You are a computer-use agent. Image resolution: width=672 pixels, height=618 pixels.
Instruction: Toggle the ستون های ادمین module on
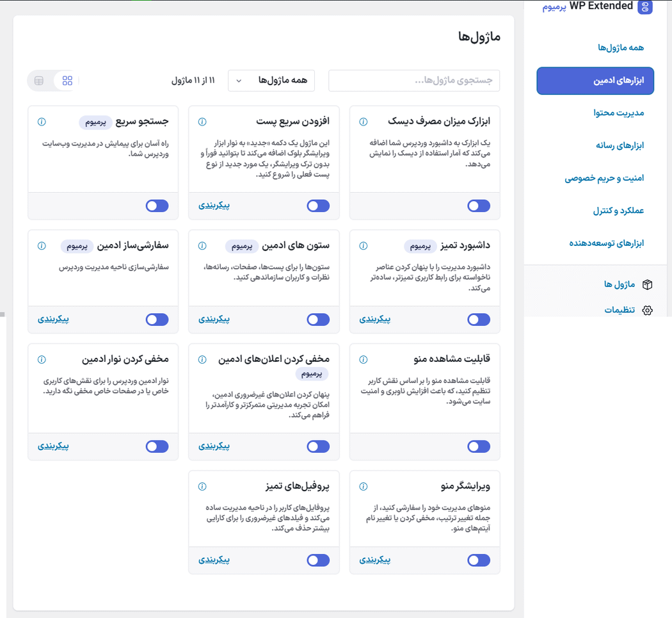coord(318,320)
